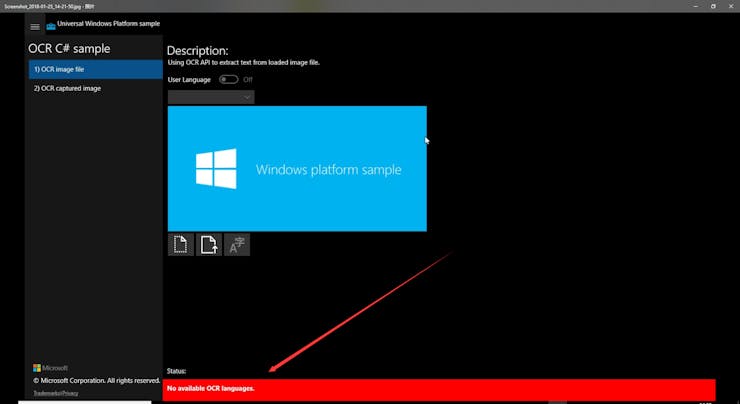
Task: Open the Trademarks and Privacy link
Action: pyautogui.click(x=56, y=393)
